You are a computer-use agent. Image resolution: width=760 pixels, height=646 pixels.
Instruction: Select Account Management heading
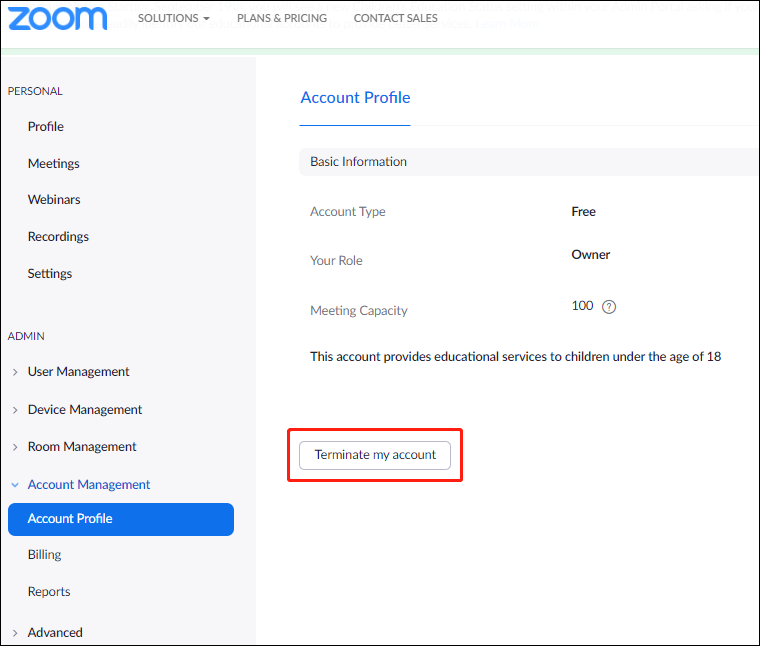pyautogui.click(x=89, y=485)
